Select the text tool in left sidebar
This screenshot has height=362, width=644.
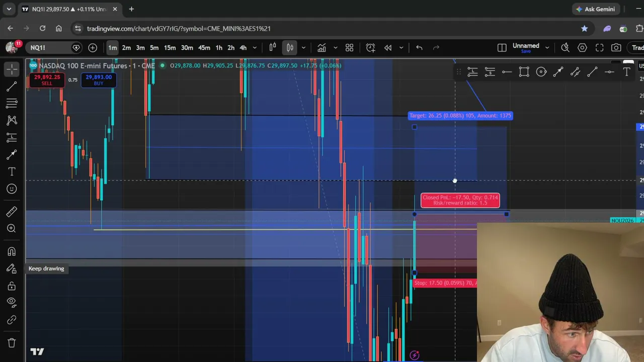(x=12, y=172)
